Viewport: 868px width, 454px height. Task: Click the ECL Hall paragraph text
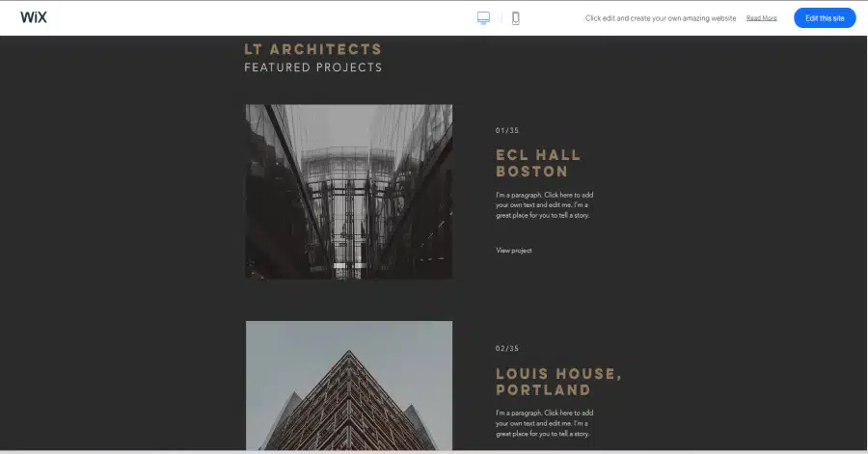coord(545,205)
